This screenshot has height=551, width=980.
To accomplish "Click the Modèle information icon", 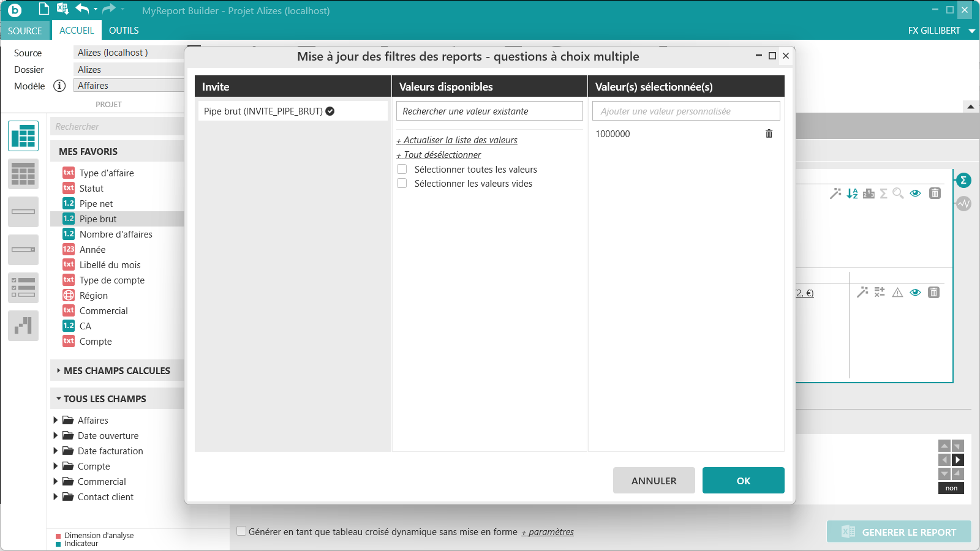I will [59, 86].
